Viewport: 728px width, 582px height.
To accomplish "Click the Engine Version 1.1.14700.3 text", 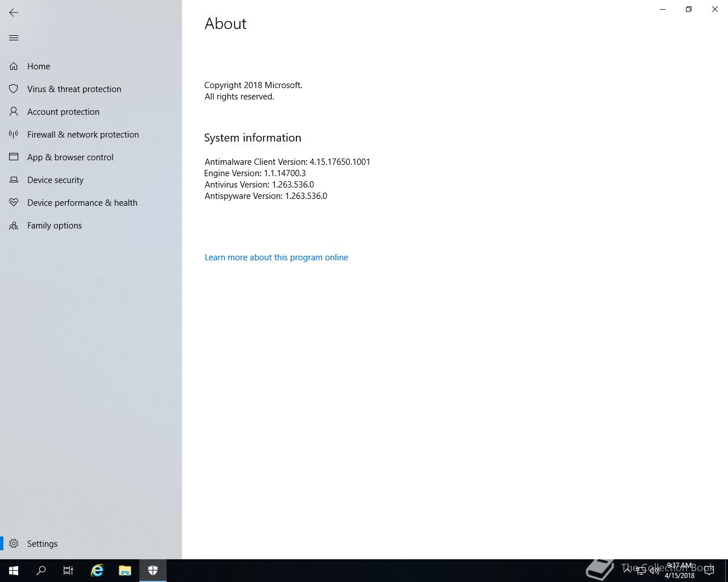I will click(x=255, y=173).
